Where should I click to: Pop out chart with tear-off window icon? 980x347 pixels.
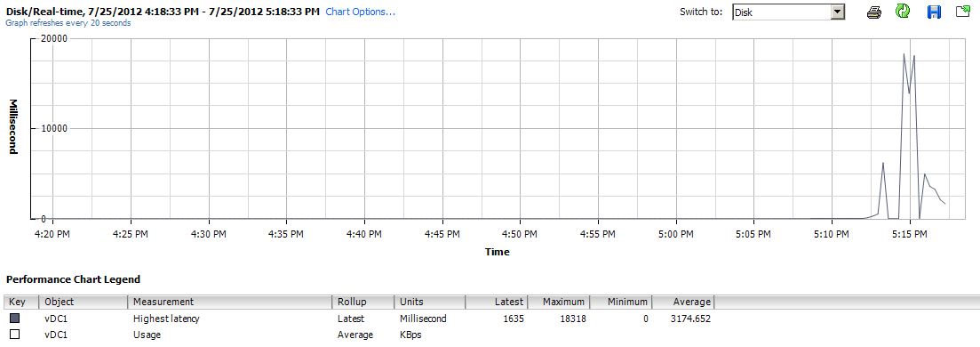coord(963,12)
